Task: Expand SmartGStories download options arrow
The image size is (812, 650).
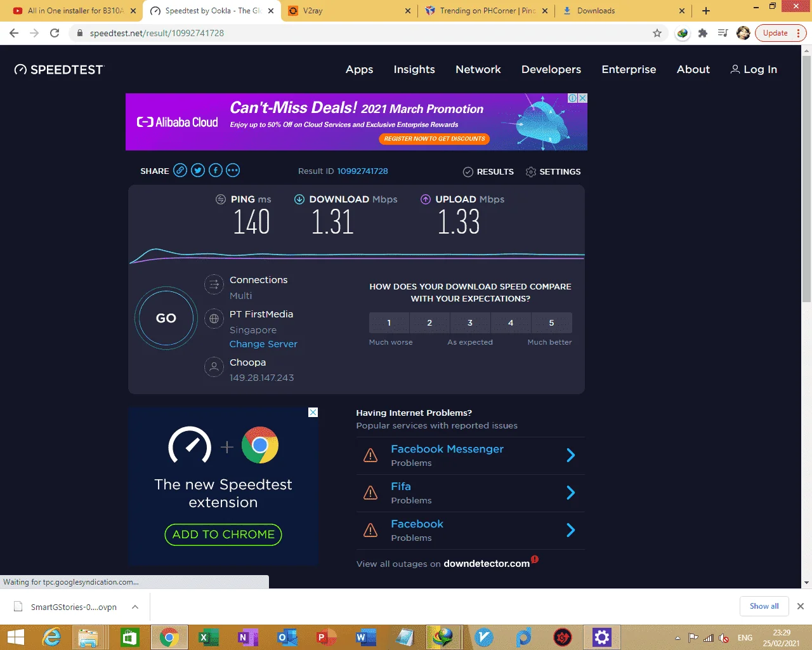Action: point(135,607)
